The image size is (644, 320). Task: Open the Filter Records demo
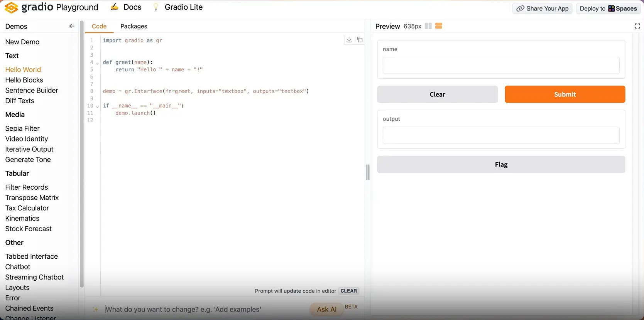27,187
